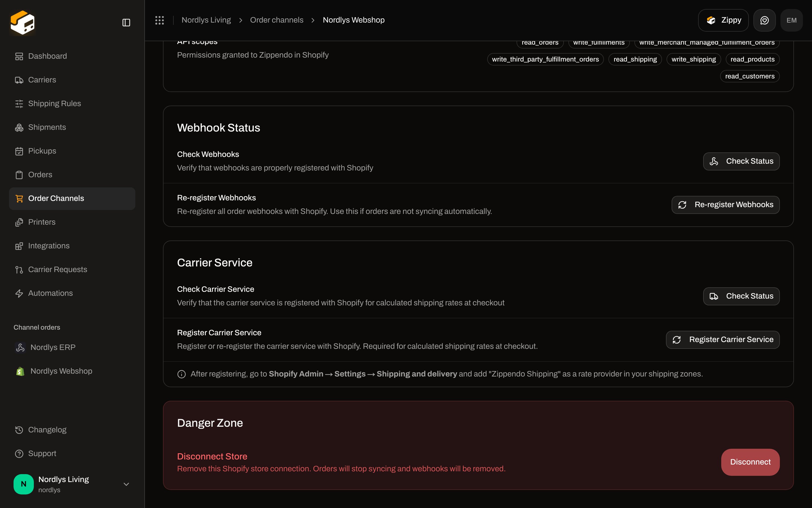812x508 pixels.
Task: Open Nordlys Webshop channel orders
Action: tap(72, 371)
